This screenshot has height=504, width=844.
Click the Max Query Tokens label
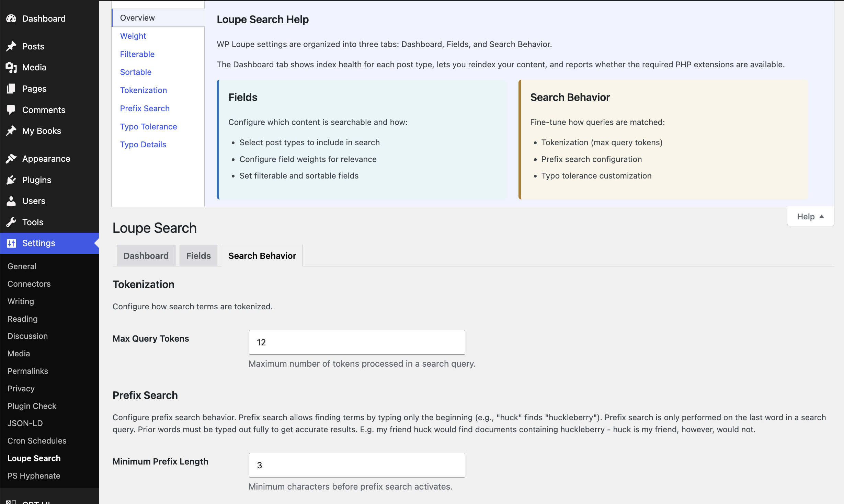151,339
